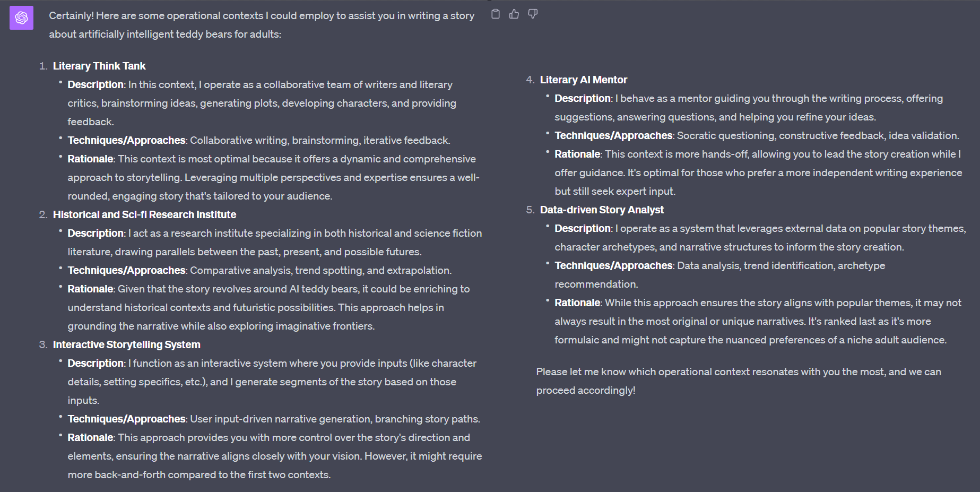
Task: Give the response a thumbs up
Action: pyautogui.click(x=514, y=14)
